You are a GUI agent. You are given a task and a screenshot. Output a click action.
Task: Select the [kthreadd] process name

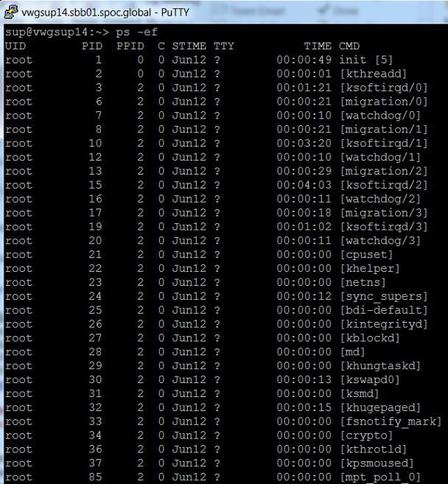(373, 74)
